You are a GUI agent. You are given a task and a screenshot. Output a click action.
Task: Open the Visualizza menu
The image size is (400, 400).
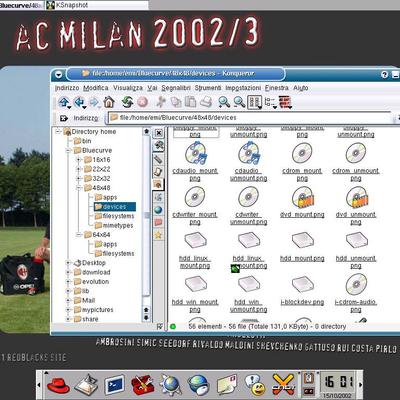coord(128,88)
